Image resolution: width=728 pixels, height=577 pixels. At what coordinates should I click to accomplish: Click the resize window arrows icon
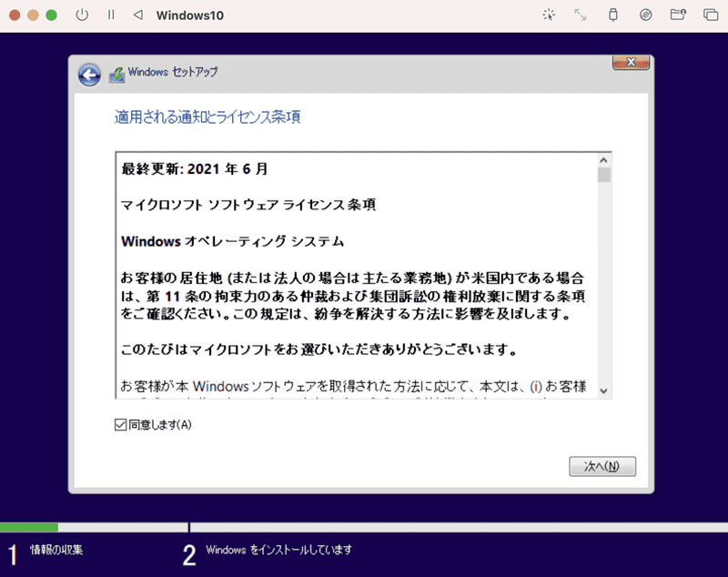coord(580,15)
